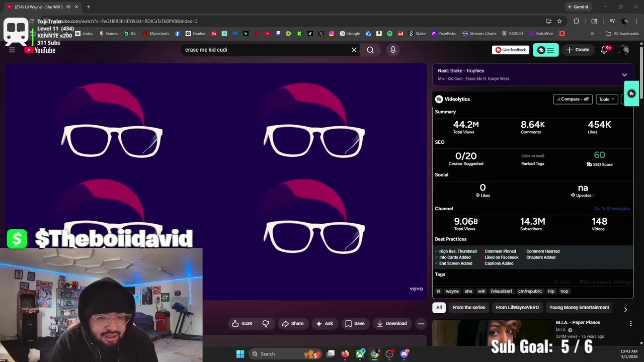Go to the YouTube home logo
The height and width of the screenshot is (362, 644).
(x=40, y=50)
